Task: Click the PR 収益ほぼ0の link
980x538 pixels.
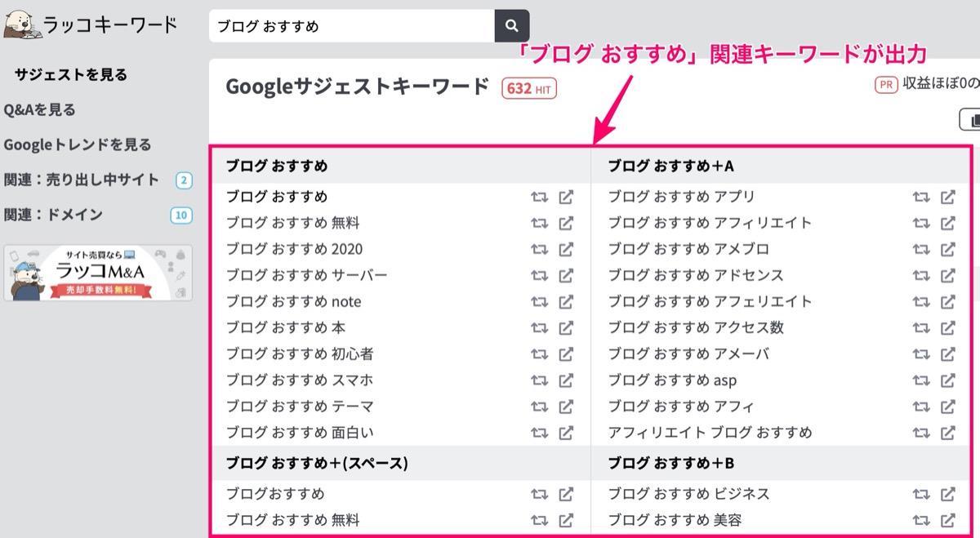Action: click(x=927, y=84)
